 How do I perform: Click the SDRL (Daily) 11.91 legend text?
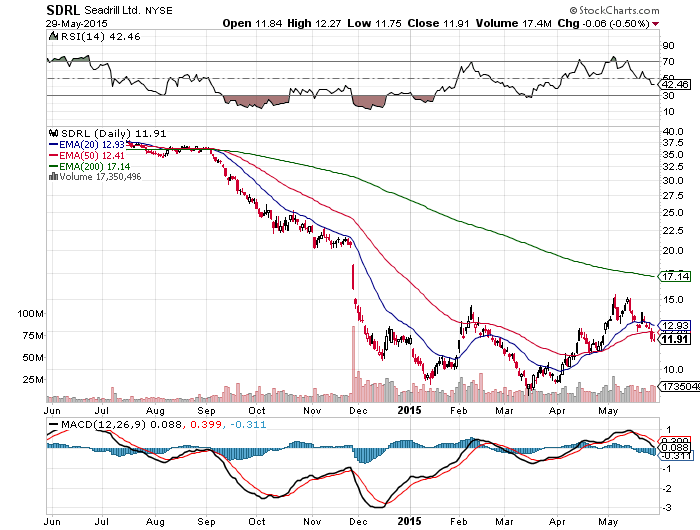(x=113, y=134)
